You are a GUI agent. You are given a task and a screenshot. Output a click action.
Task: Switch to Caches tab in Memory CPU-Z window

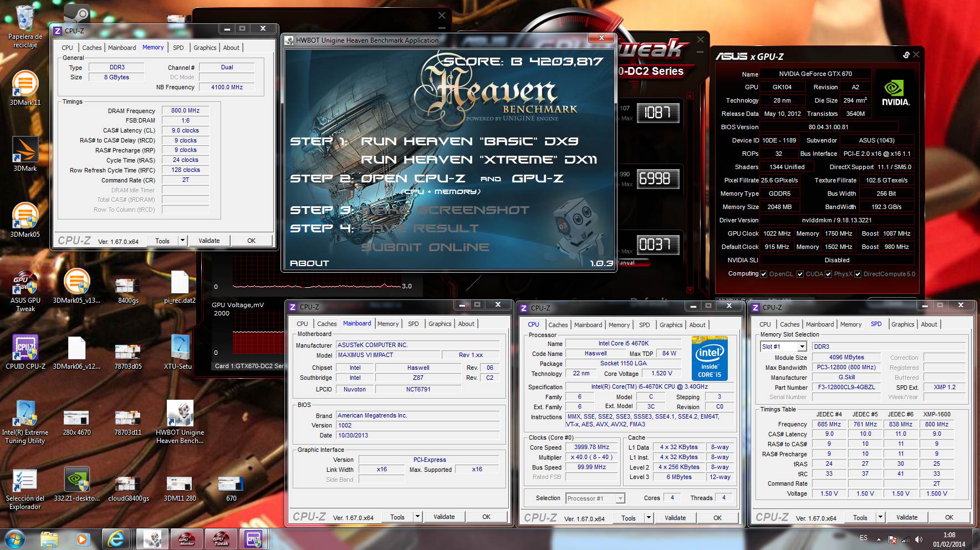tap(91, 48)
